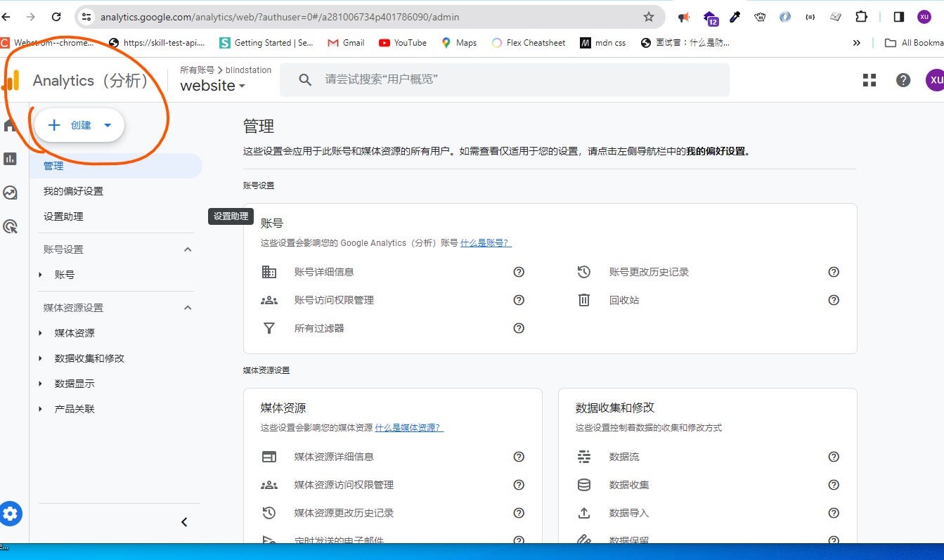Click help icon beside 回收站
The width and height of the screenshot is (944, 560).
(834, 300)
